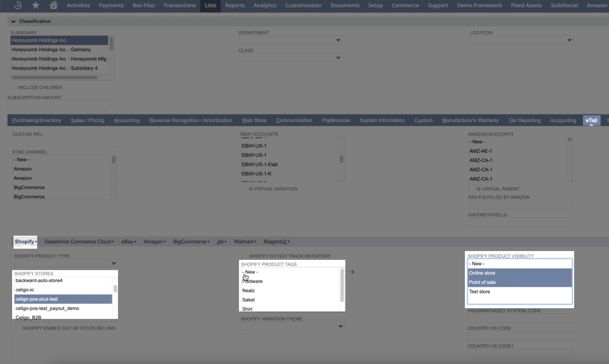Switch to the Tax Reporting tab
The width and height of the screenshot is (609, 364).
click(524, 120)
